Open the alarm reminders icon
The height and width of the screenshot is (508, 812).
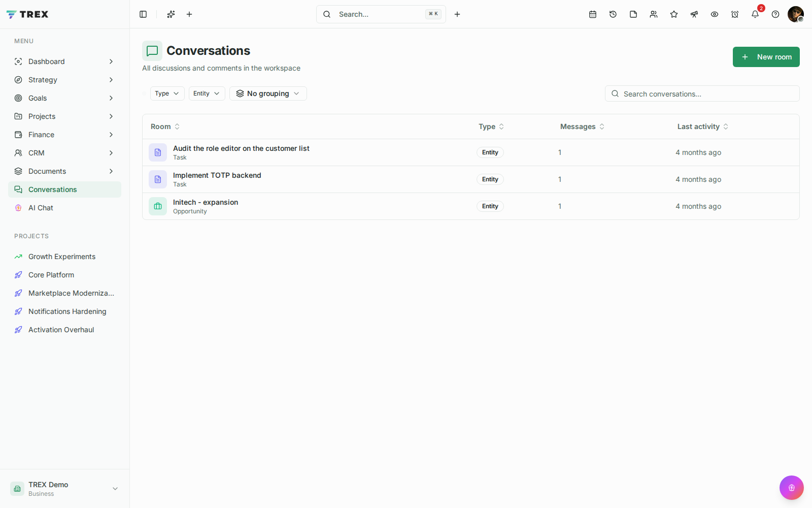tap(735, 14)
